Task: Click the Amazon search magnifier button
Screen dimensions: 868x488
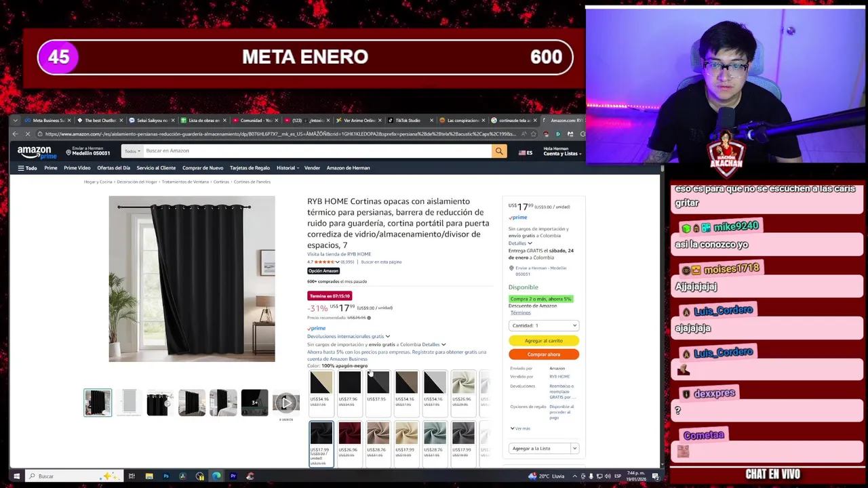Action: click(x=499, y=151)
